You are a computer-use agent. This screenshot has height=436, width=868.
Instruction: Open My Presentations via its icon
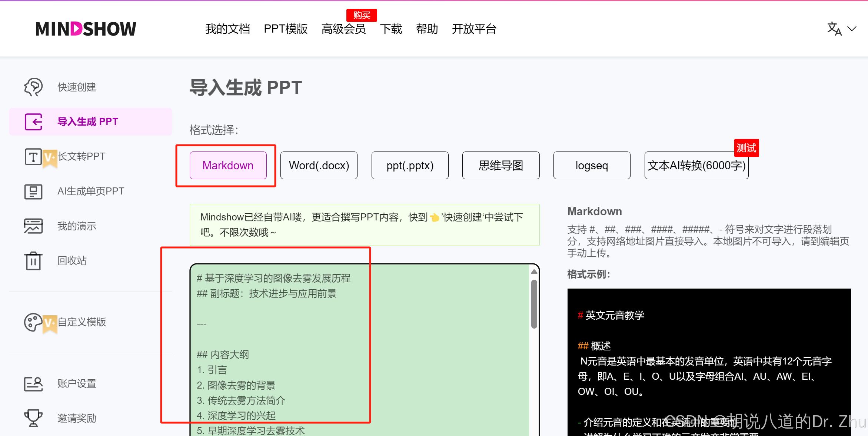[x=33, y=226]
